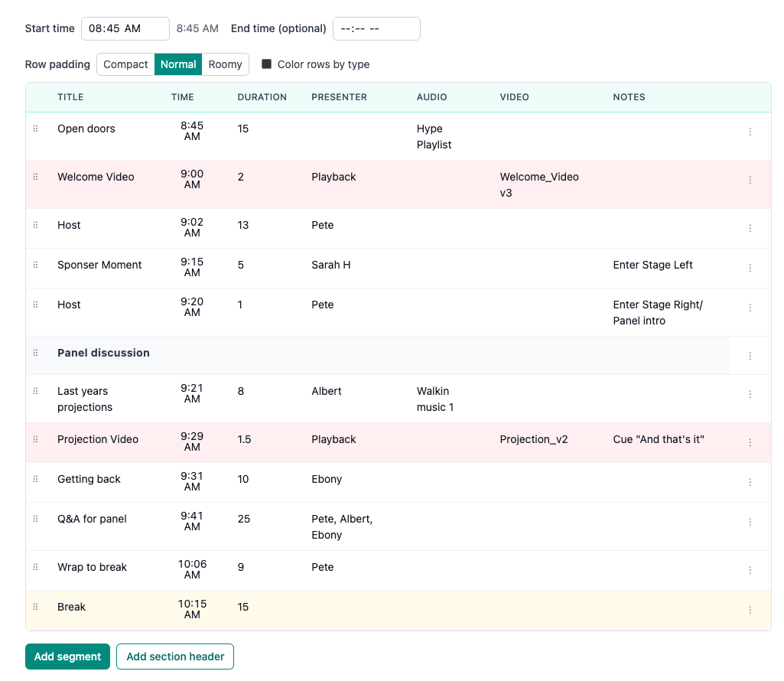The height and width of the screenshot is (681, 784).
Task: Click the PRESENTER column header
Action: [339, 97]
